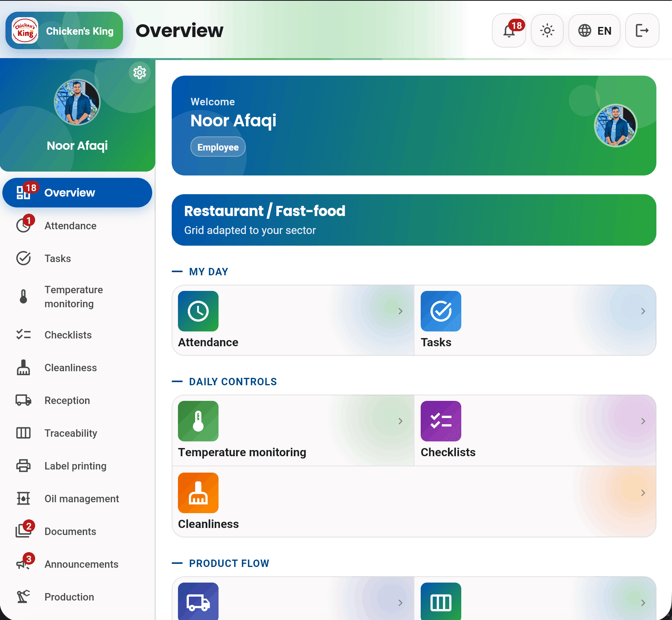Click the Traceability tile in Product Flow
The width and height of the screenshot is (672, 620).
(441, 601)
